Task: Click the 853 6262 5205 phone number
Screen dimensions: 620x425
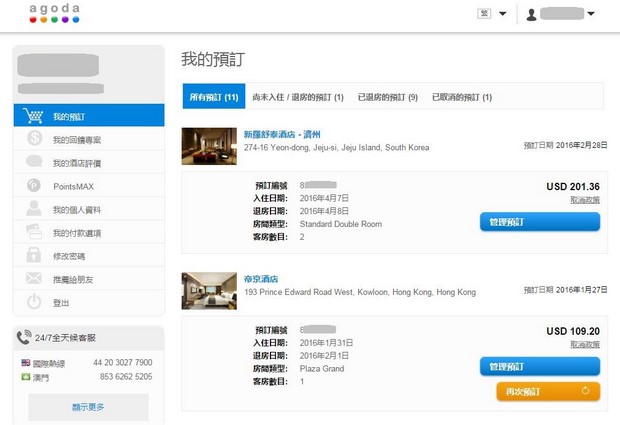Action: (x=126, y=376)
